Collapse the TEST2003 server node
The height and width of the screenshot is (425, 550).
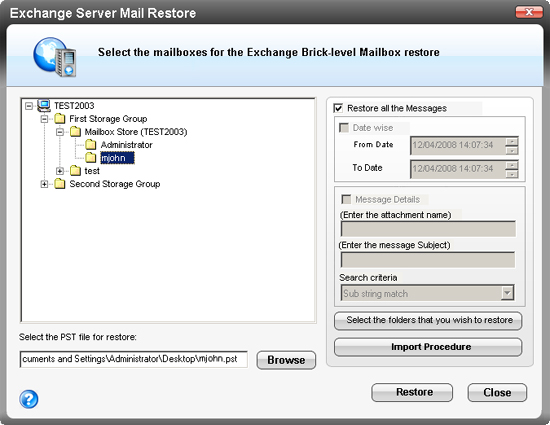(29, 106)
